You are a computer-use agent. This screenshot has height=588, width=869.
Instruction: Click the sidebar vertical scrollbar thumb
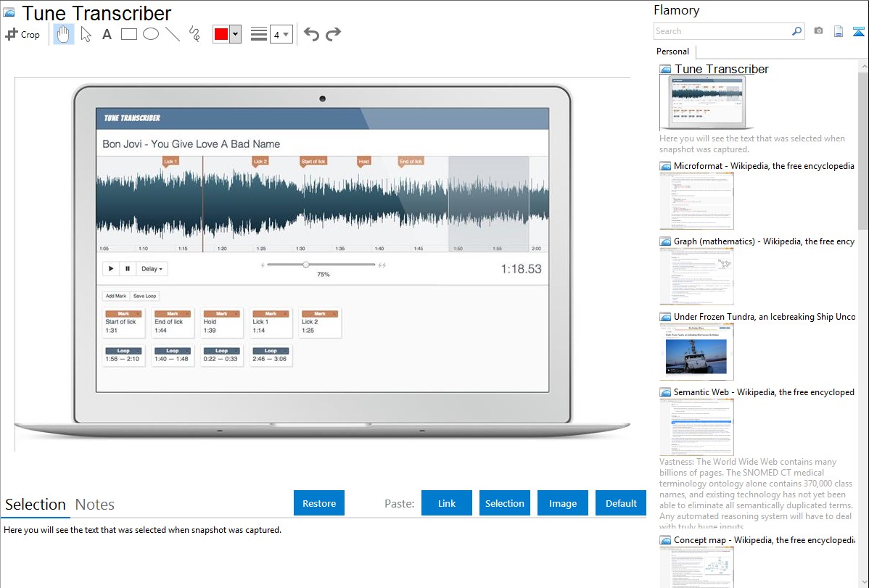[x=863, y=150]
